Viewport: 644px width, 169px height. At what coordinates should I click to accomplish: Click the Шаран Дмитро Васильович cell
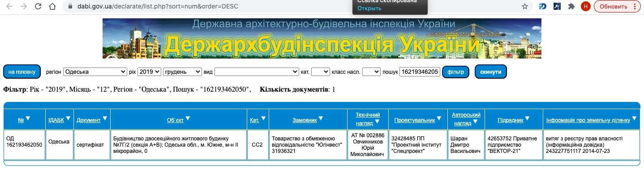point(466,145)
